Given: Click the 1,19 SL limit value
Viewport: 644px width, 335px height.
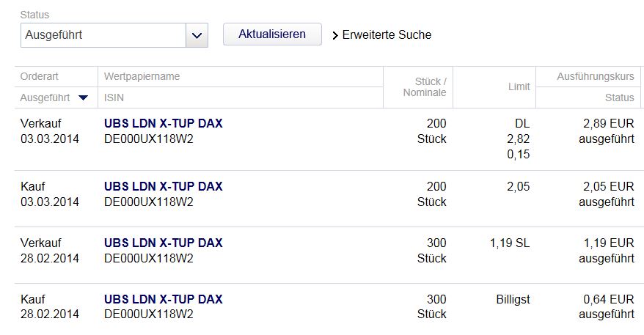Looking at the screenshot, I should click(x=509, y=243).
